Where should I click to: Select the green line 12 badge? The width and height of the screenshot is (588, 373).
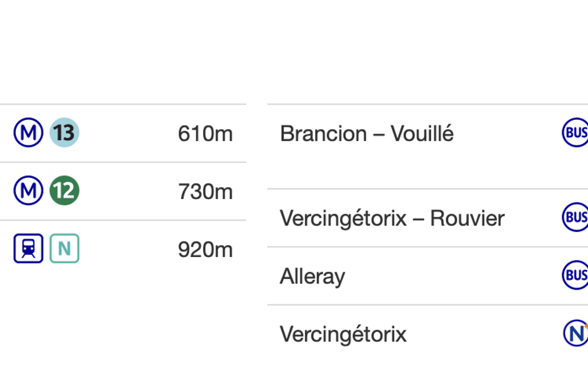(x=64, y=191)
